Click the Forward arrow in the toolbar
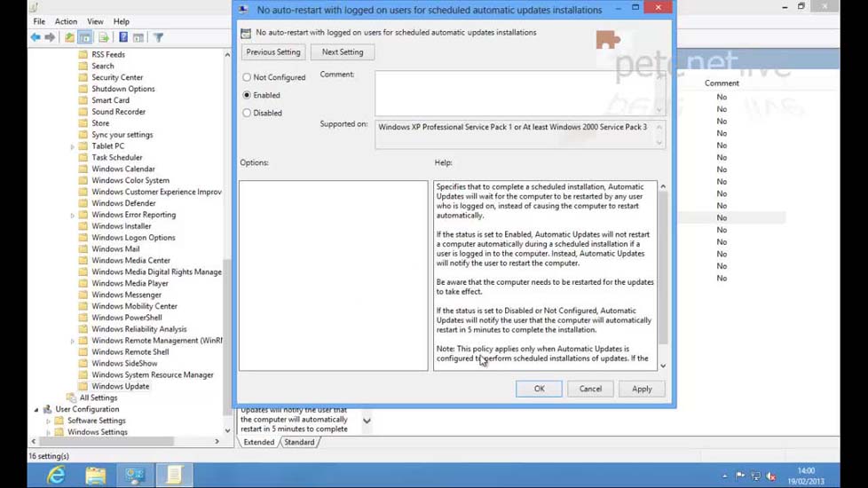This screenshot has height=488, width=868. tap(50, 37)
